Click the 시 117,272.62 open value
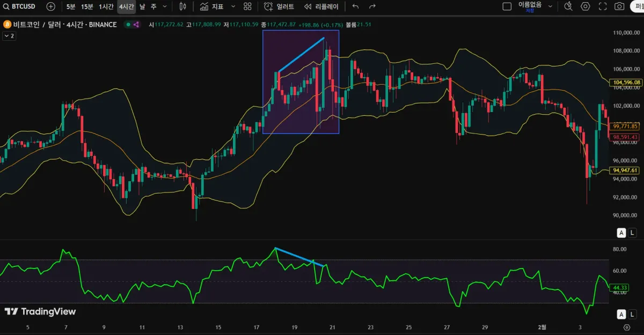The width and height of the screenshot is (644, 335). (166, 25)
